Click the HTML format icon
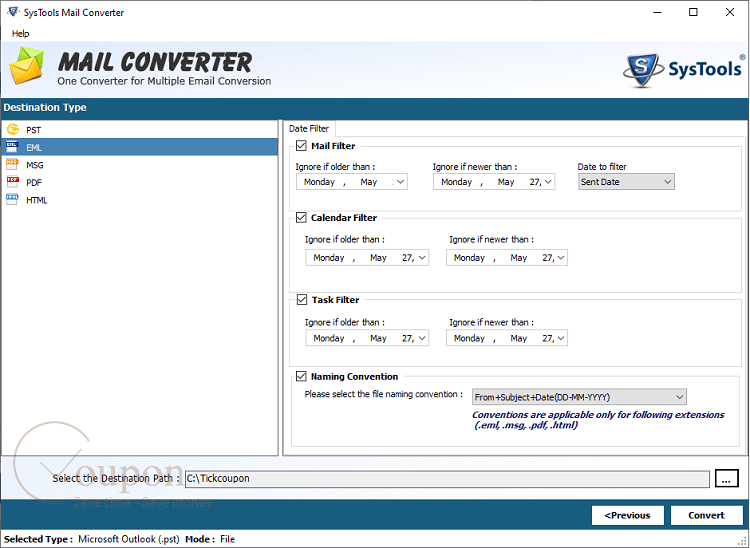This screenshot has height=548, width=750. pos(13,200)
